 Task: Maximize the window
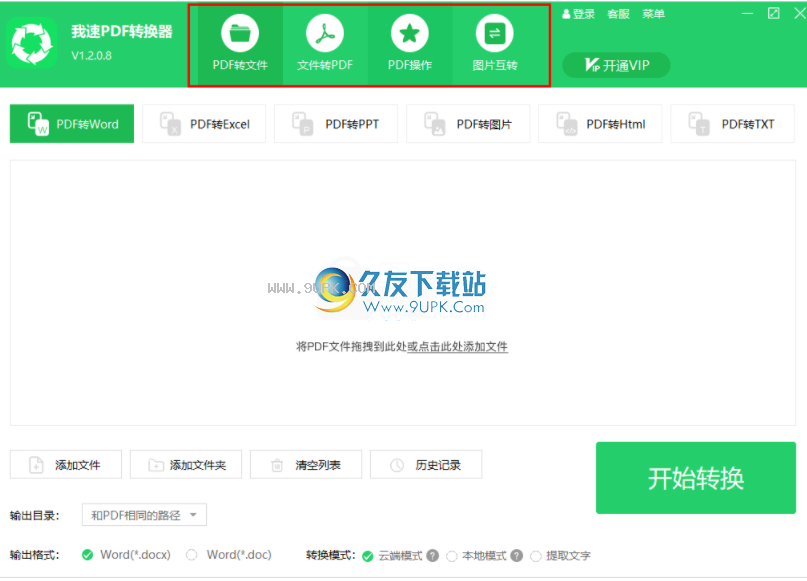click(x=774, y=13)
